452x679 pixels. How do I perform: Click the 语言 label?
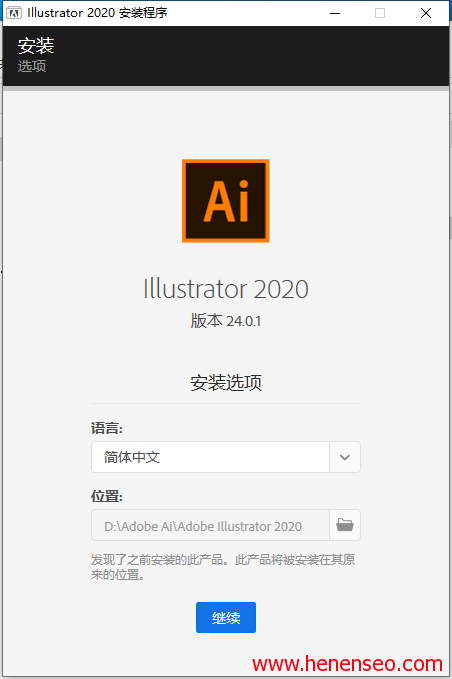(x=107, y=428)
